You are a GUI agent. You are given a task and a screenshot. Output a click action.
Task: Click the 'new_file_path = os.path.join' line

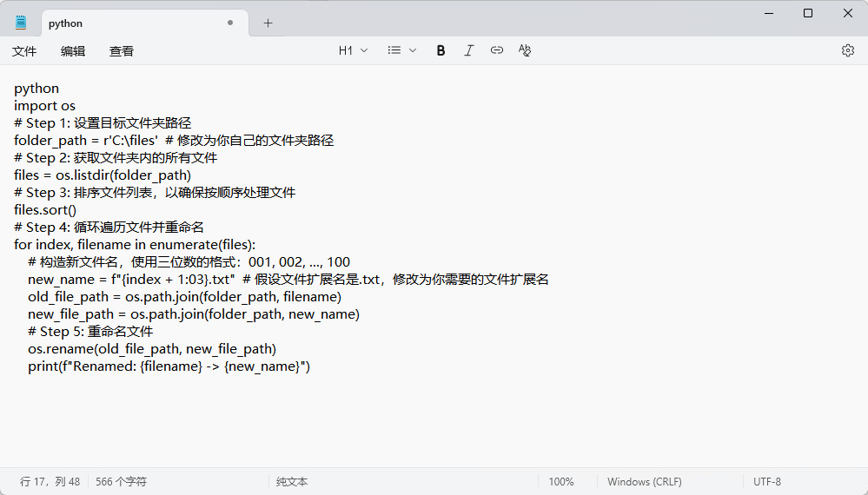tap(194, 314)
